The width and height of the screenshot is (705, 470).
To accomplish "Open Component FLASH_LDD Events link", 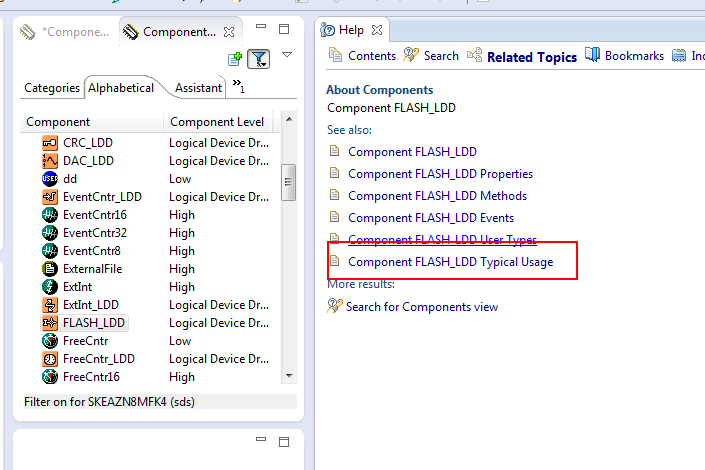I will [x=431, y=218].
